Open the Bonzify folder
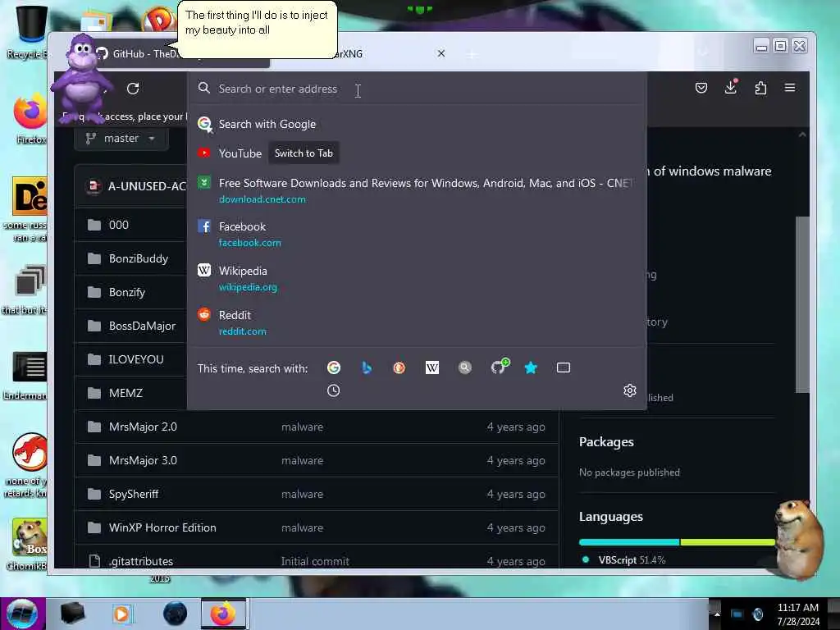The width and height of the screenshot is (840, 630). pyautogui.click(x=127, y=293)
